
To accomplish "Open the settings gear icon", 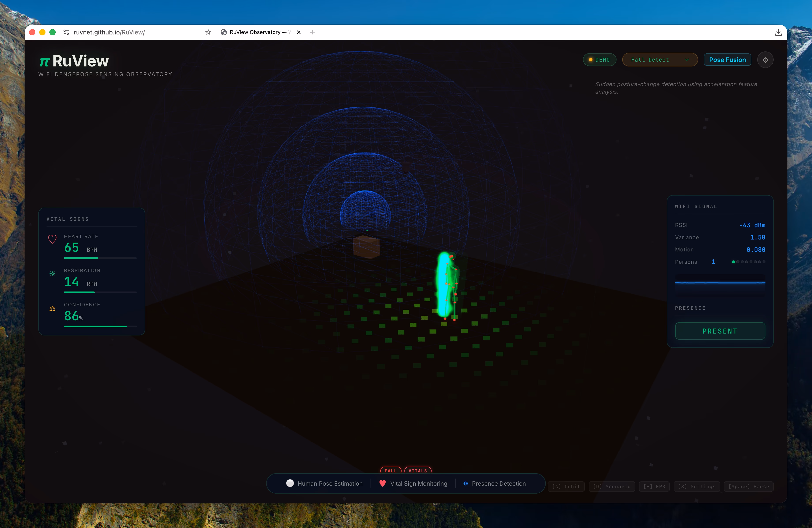I will pyautogui.click(x=765, y=60).
